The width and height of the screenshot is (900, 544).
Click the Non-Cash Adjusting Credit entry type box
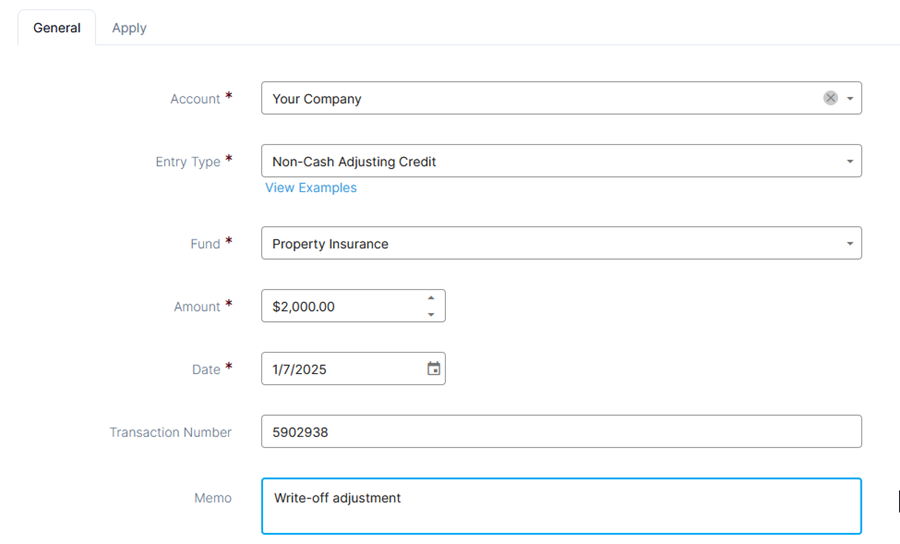pos(561,161)
